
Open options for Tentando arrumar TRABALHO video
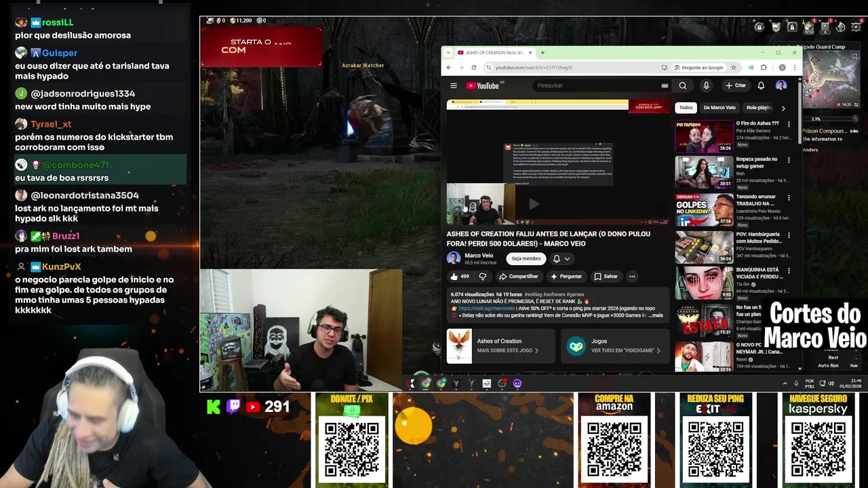point(788,198)
